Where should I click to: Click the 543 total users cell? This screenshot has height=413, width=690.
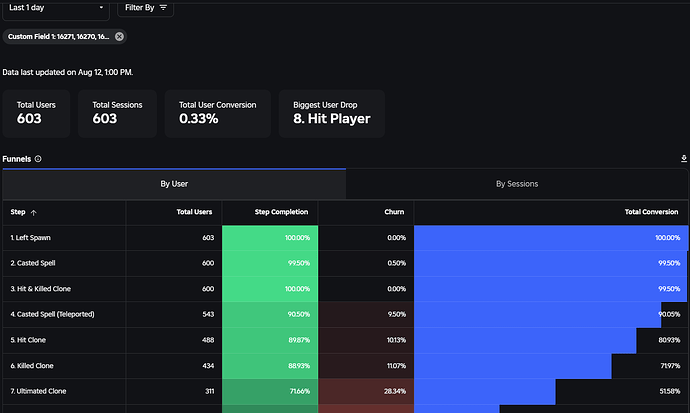pos(174,314)
